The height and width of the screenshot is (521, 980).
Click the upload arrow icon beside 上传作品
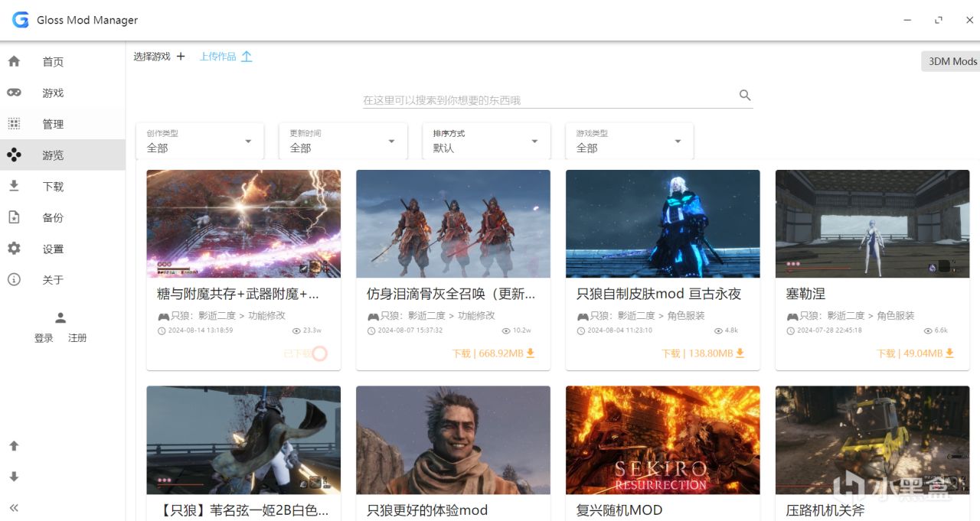(x=247, y=56)
